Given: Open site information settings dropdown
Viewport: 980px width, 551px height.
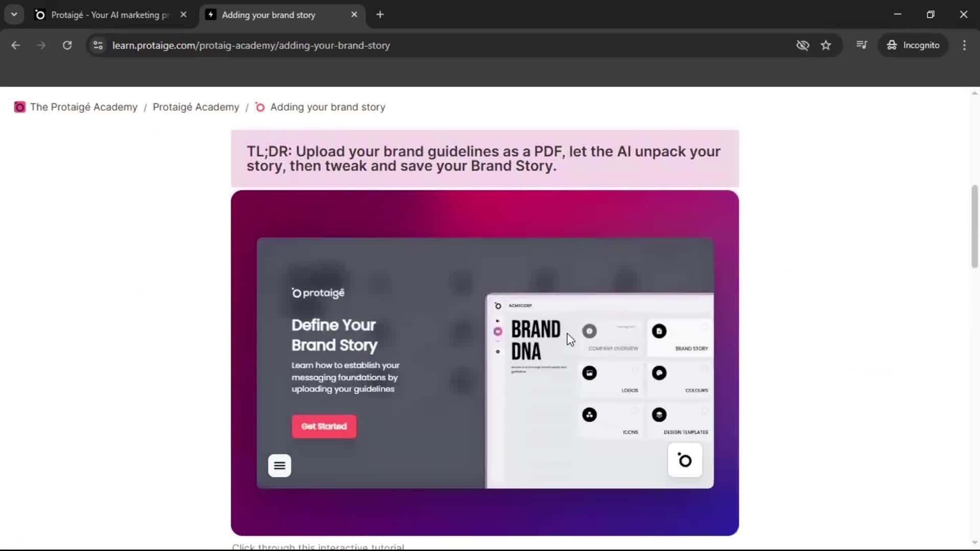Looking at the screenshot, I should [97, 45].
